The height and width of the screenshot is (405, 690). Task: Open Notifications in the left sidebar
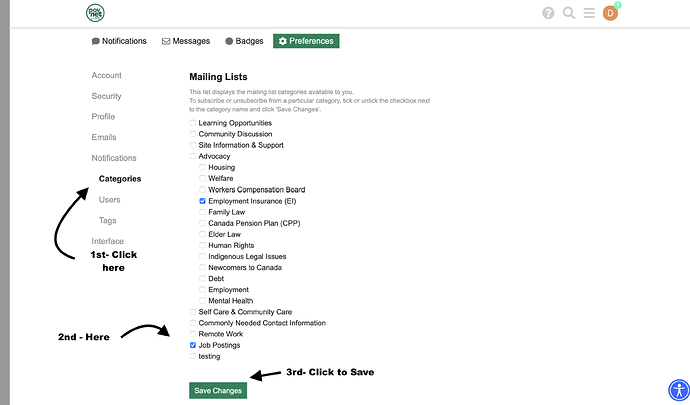(x=114, y=158)
